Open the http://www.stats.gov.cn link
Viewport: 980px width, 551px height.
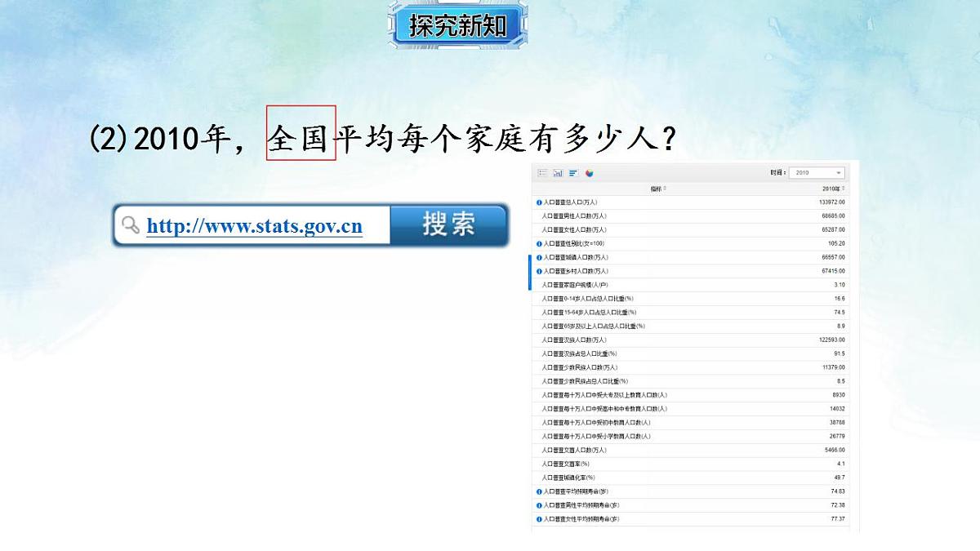pos(255,226)
